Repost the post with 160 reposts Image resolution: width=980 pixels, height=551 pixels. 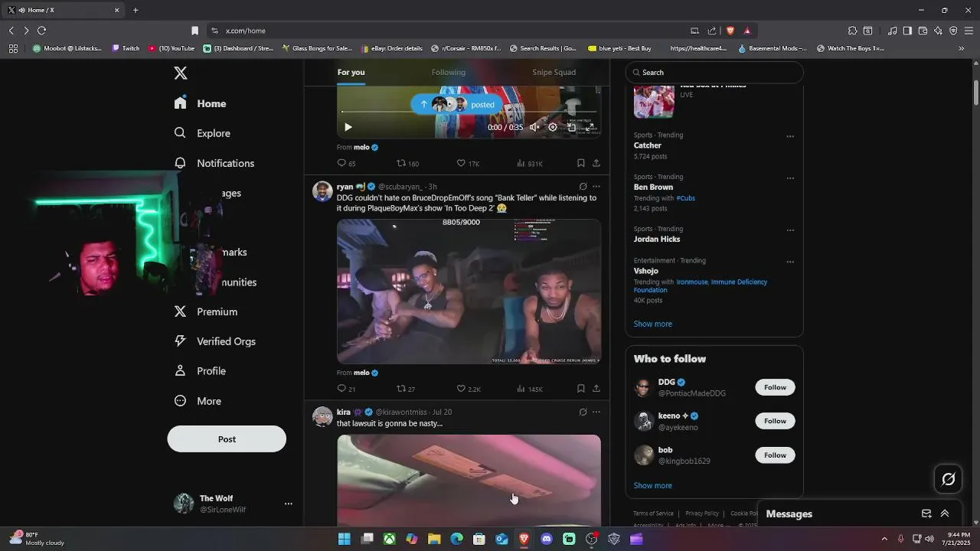tap(401, 163)
